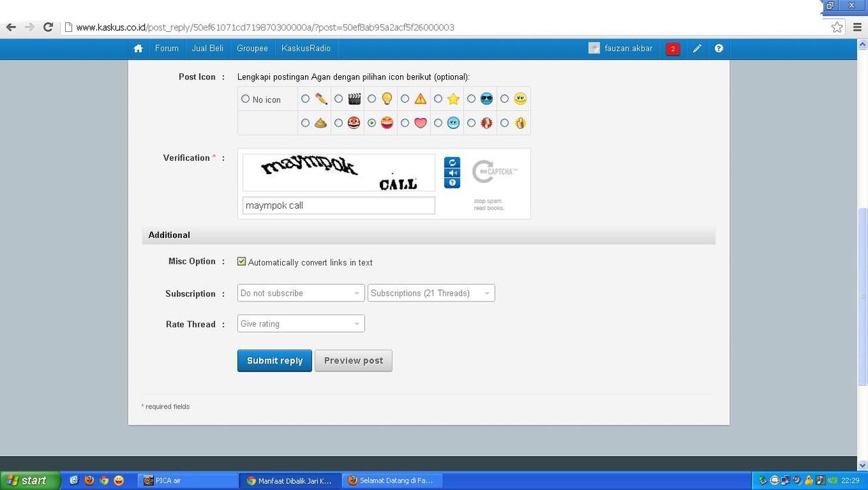Expand the Subscriptions (21 Threads) dropdown
868x490 pixels.
pos(431,293)
